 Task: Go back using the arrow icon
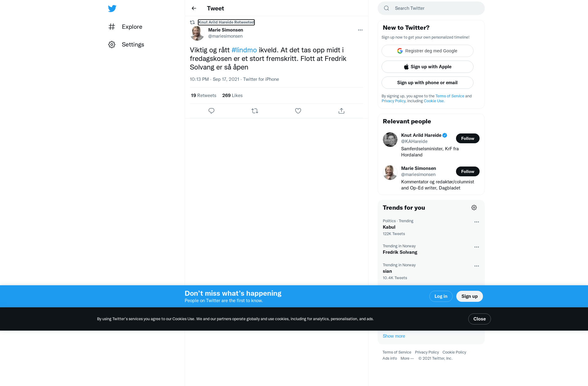pos(194,8)
